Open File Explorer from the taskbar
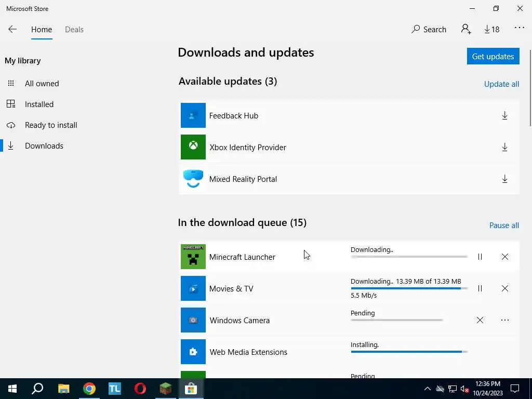The width and height of the screenshot is (532, 399). (x=63, y=389)
